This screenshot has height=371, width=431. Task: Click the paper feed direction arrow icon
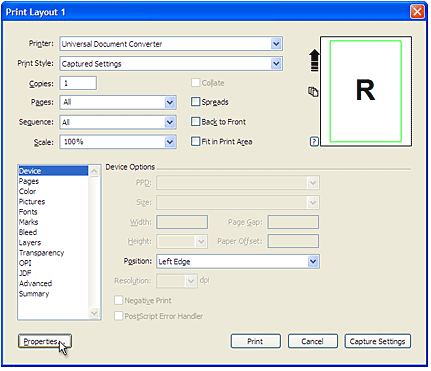tap(314, 60)
